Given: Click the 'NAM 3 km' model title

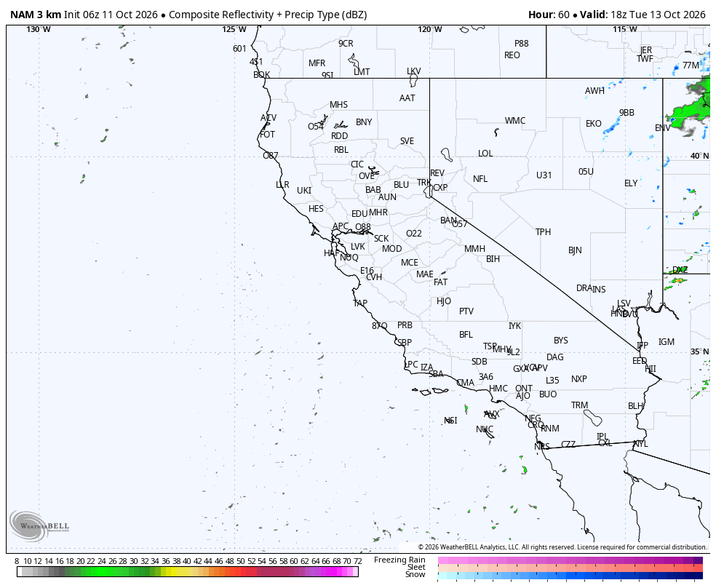Looking at the screenshot, I should [x=36, y=15].
